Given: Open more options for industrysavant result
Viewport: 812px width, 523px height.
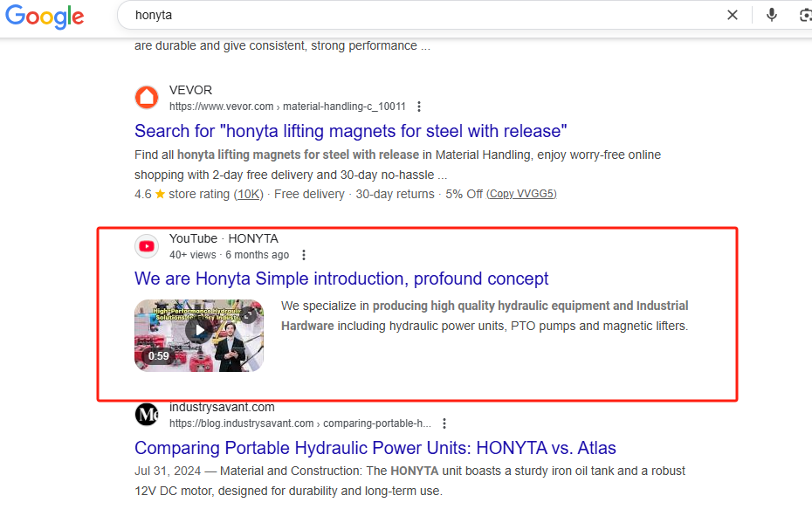Looking at the screenshot, I should pyautogui.click(x=444, y=423).
